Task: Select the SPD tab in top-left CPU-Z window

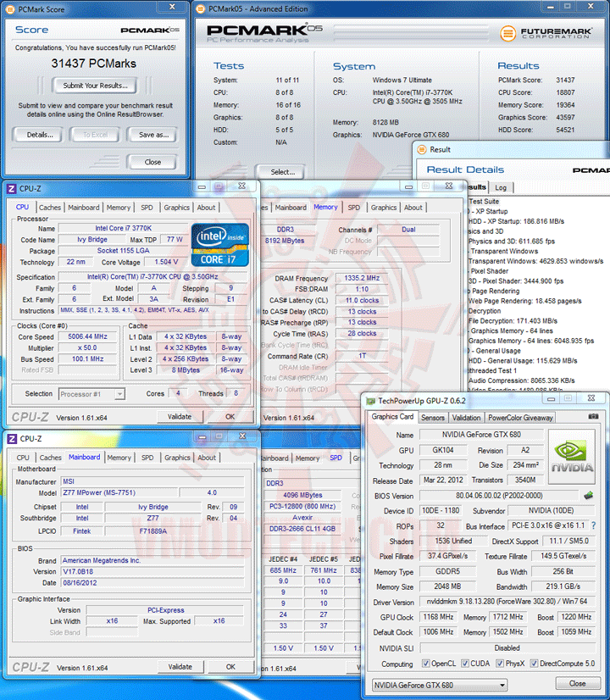Action: pyautogui.click(x=147, y=207)
